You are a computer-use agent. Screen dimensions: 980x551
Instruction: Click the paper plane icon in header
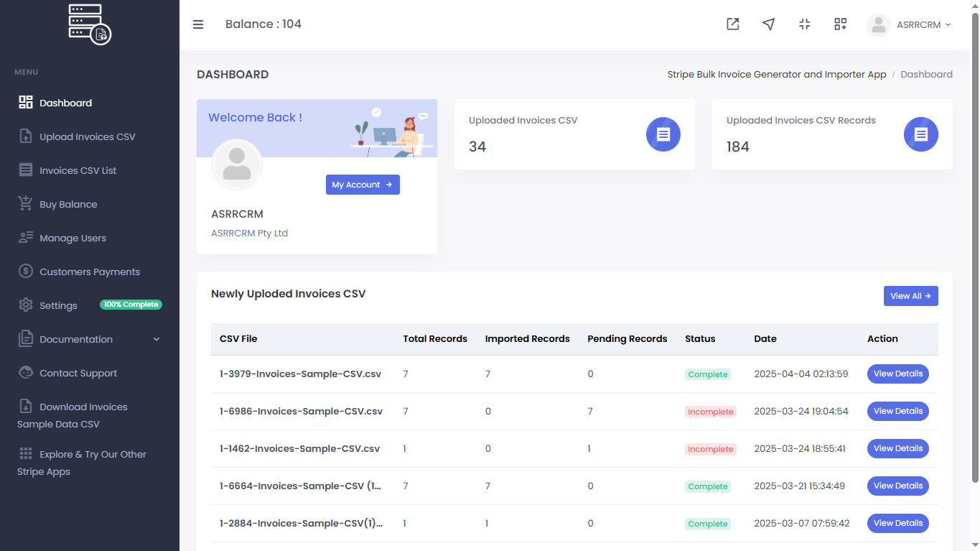point(768,24)
